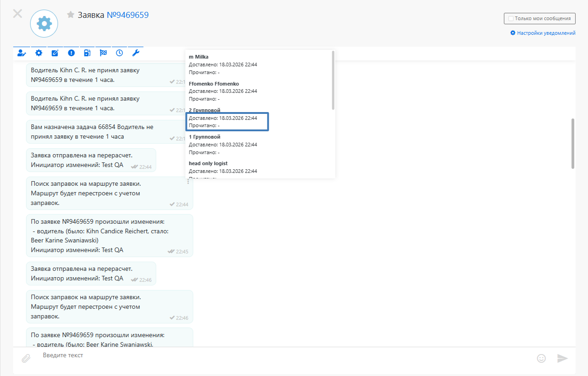Screen dimensions: 588x376
Task: Send the message with the paper plane icon
Action: (x=562, y=358)
